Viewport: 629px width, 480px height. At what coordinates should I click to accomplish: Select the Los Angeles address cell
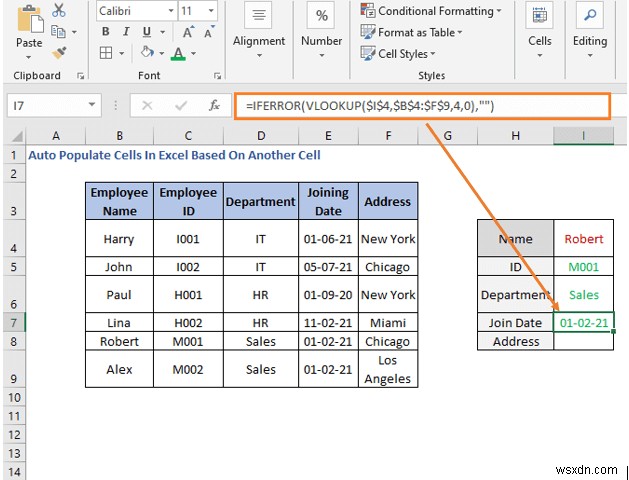coord(388,369)
